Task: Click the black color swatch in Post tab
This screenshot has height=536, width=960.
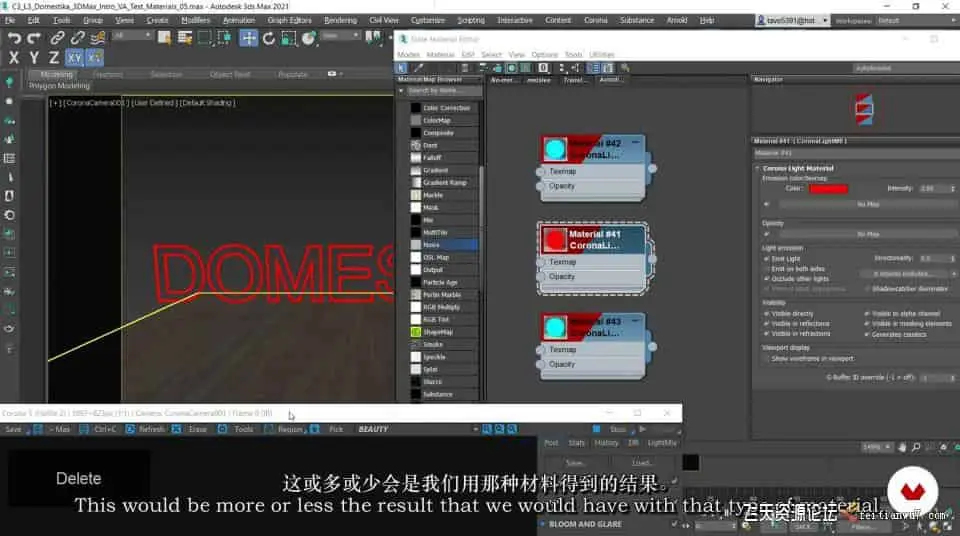Action: coord(691,462)
